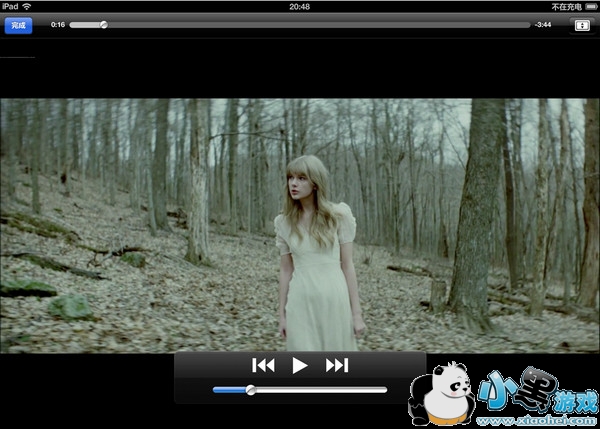This screenshot has width=600, height=429.
Task: Skip back with the previous track icon
Action: [x=263, y=365]
